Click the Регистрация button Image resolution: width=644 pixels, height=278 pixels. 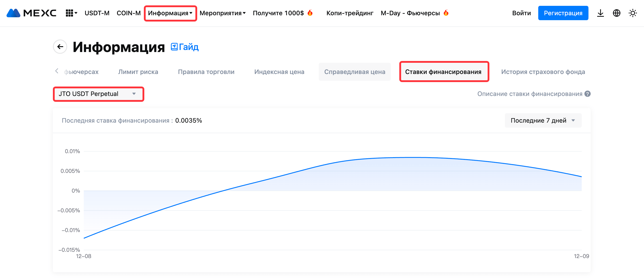[x=563, y=13]
